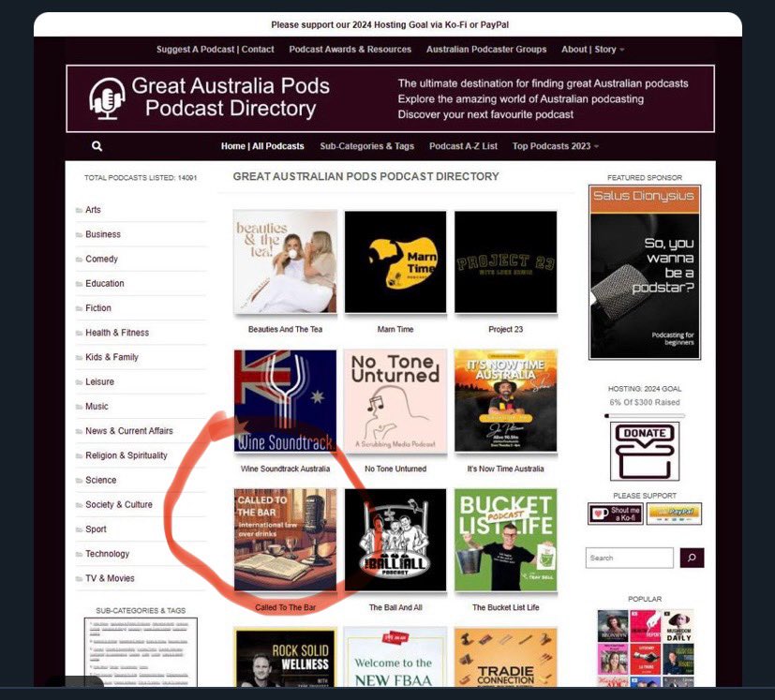Click the hosting goal progress bar
Image resolution: width=775 pixels, height=700 pixels.
coord(645,416)
